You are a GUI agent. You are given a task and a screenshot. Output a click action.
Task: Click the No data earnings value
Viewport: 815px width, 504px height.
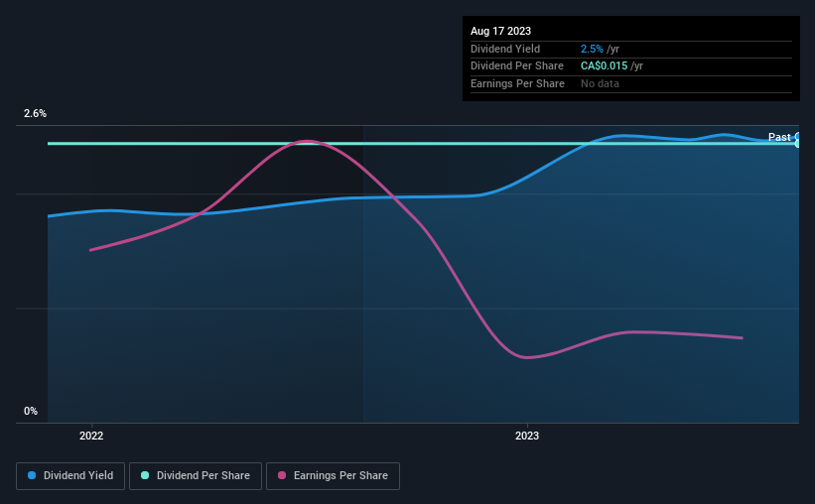point(600,83)
